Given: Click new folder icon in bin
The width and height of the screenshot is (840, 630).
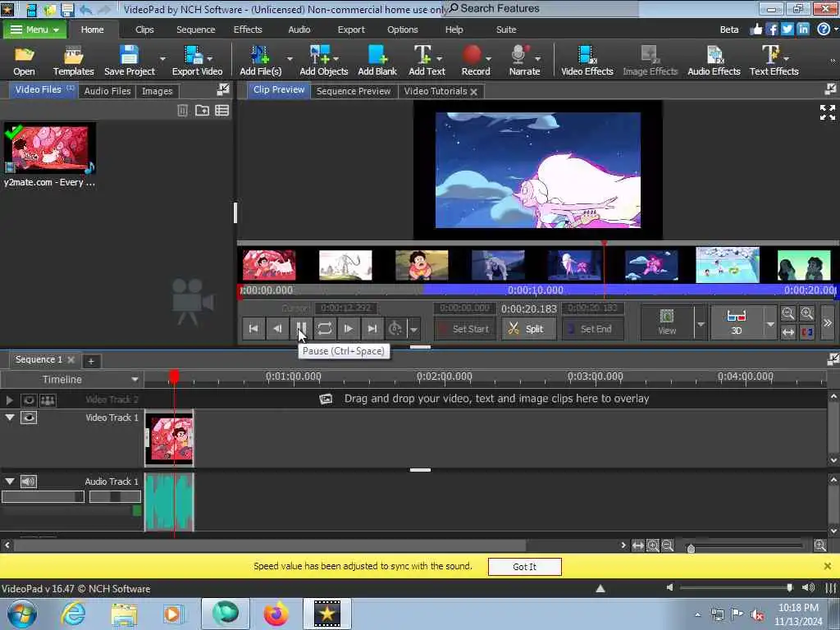Looking at the screenshot, I should (202, 111).
